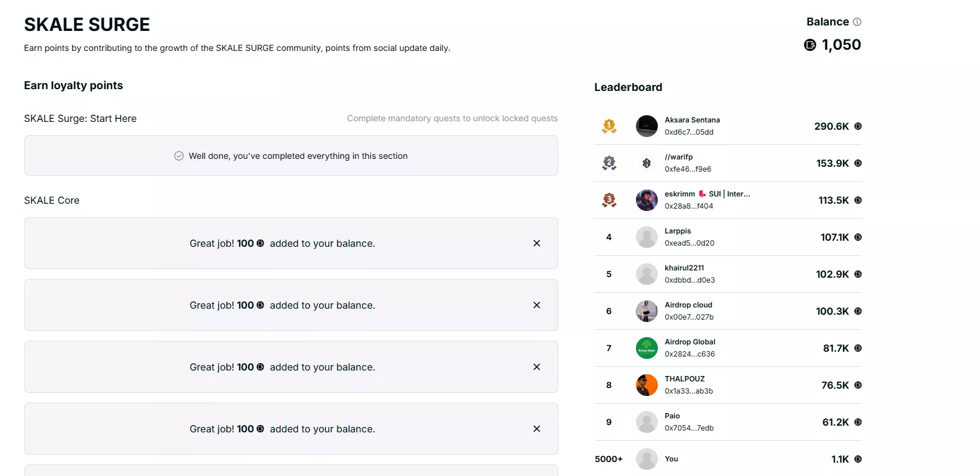Select the SKALE token icon beside 1,050

[x=809, y=44]
